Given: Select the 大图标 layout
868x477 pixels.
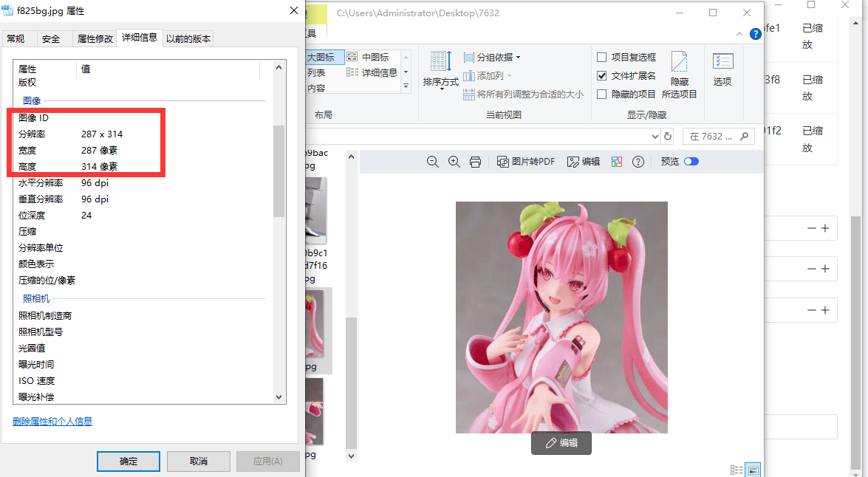Looking at the screenshot, I should click(324, 57).
